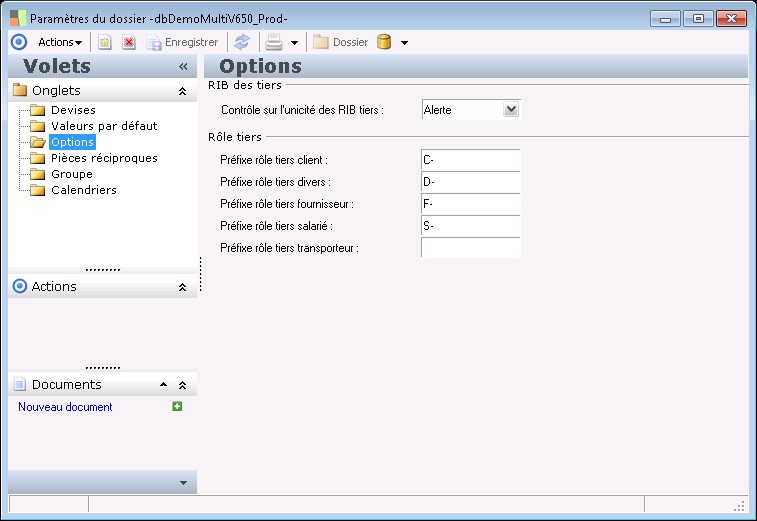Viewport: 757px width, 521px height.
Task: Collapse the Actions panel section
Action: (x=182, y=287)
